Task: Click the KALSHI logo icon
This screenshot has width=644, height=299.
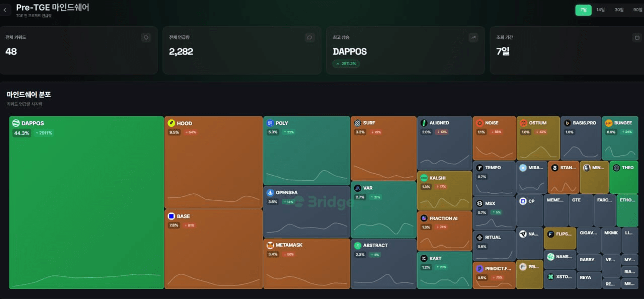Action: click(424, 178)
